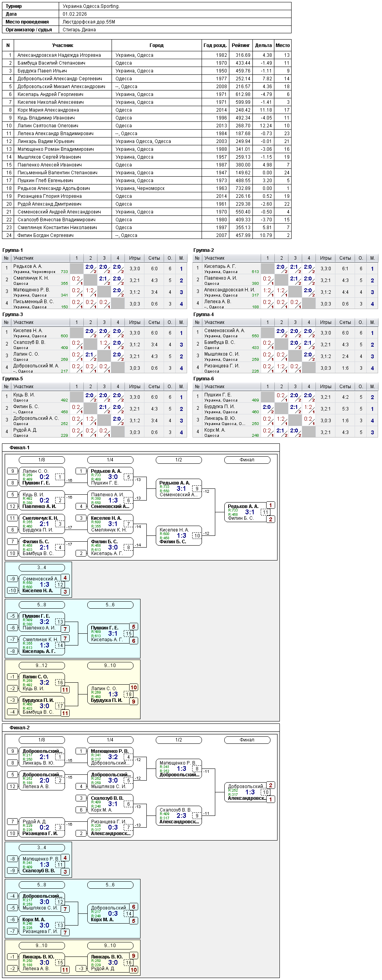The width and height of the screenshot is (382, 980).
Task: Select "Редьков Александр Адольфович" table row name
Action: (x=54, y=188)
